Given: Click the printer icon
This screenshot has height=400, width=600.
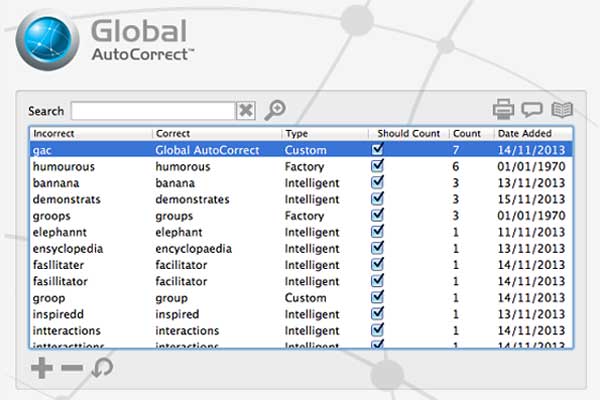Looking at the screenshot, I should [x=503, y=109].
